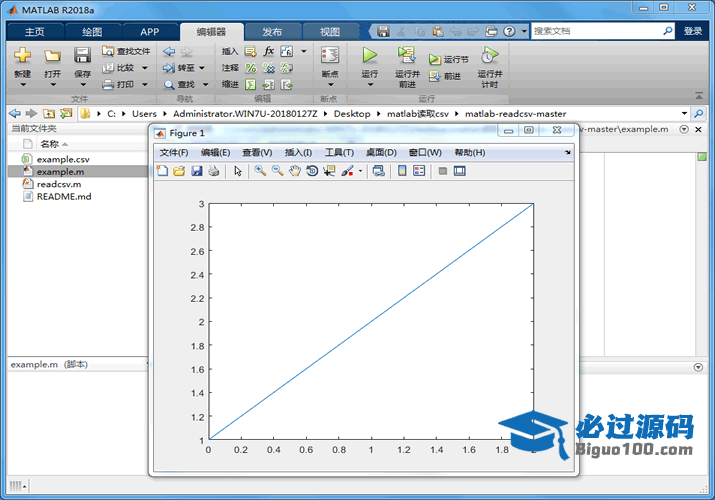The image size is (715, 500).
Task: Select the Figure edit plot arrow tool
Action: (x=238, y=171)
